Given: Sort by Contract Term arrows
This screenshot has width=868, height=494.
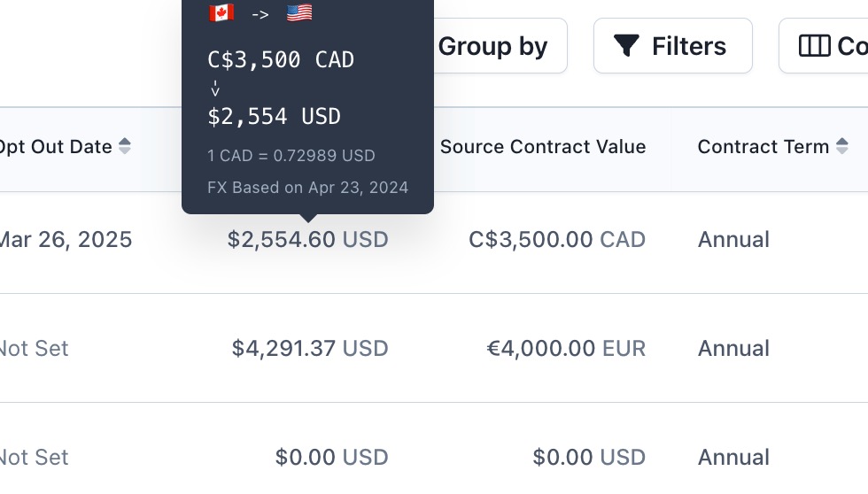Looking at the screenshot, I should coord(842,147).
